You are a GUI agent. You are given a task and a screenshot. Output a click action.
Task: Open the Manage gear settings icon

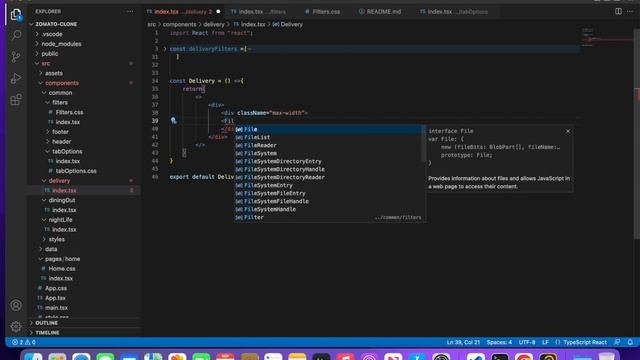click(x=16, y=326)
